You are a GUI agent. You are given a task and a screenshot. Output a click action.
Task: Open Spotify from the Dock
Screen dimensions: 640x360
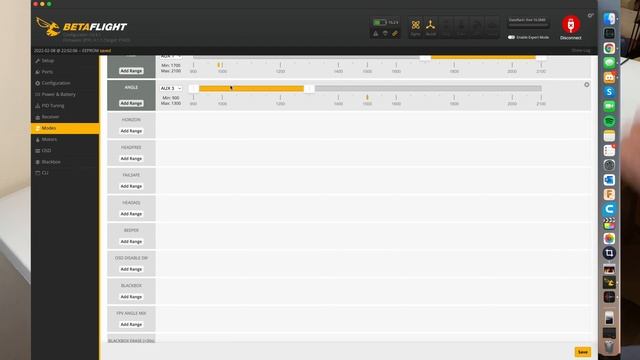click(609, 121)
